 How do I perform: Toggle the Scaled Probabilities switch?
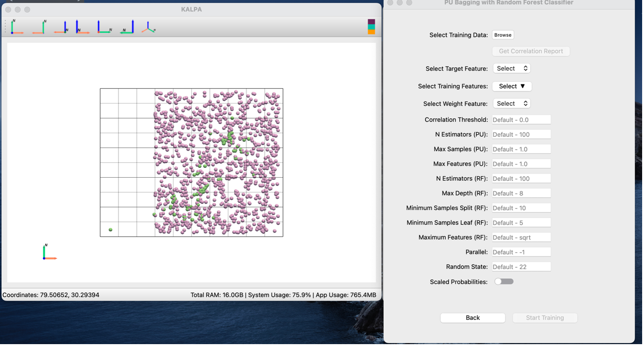(504, 282)
